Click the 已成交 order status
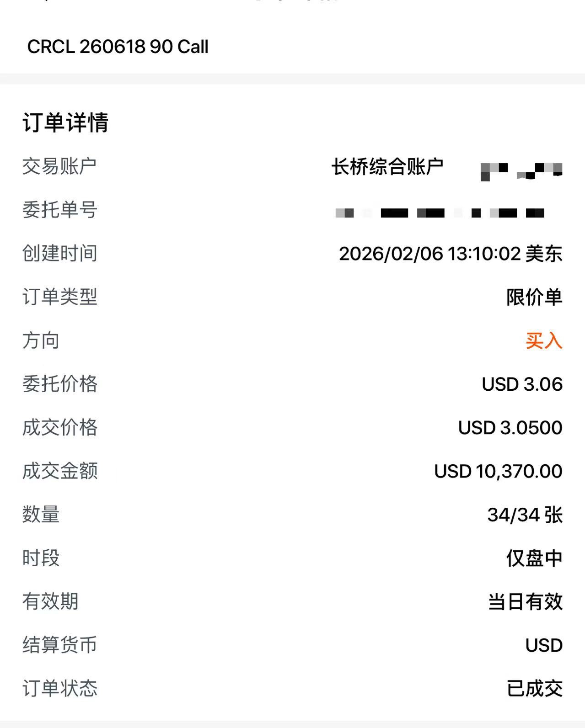Screen dimensions: 585x728 click(x=534, y=689)
